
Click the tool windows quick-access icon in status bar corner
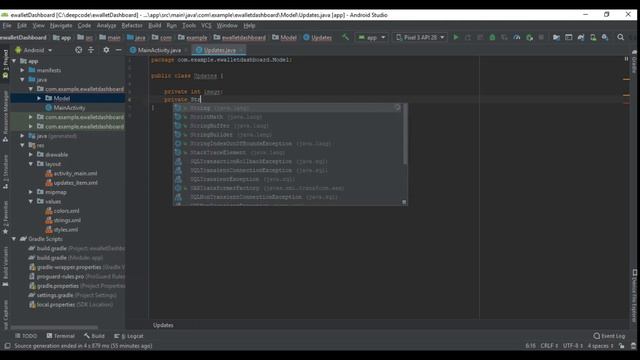[x=7, y=346]
